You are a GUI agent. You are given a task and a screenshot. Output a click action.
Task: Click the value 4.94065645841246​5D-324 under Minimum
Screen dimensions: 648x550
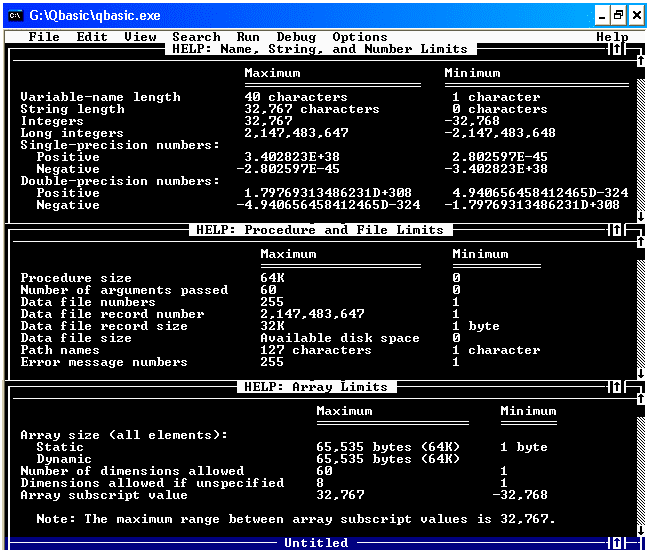(x=540, y=193)
